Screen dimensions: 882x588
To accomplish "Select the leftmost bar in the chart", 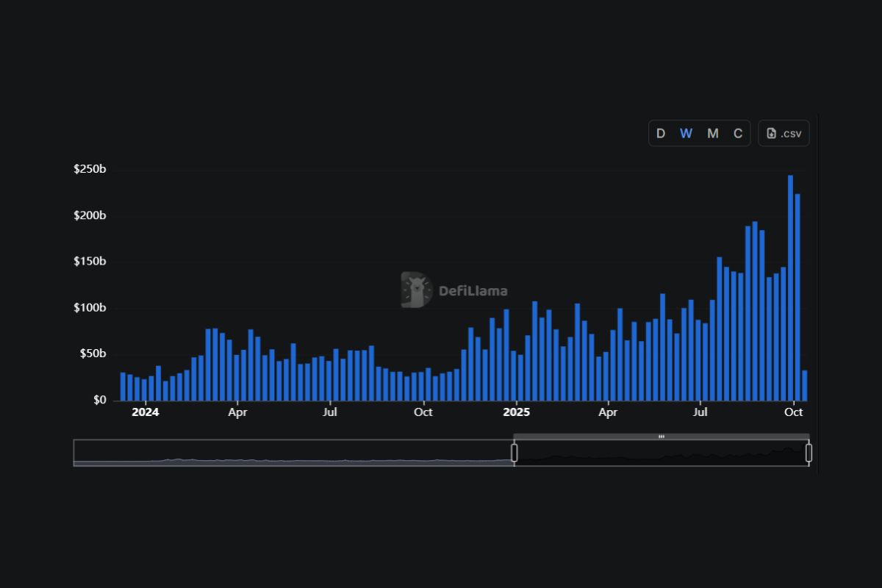I will point(123,387).
